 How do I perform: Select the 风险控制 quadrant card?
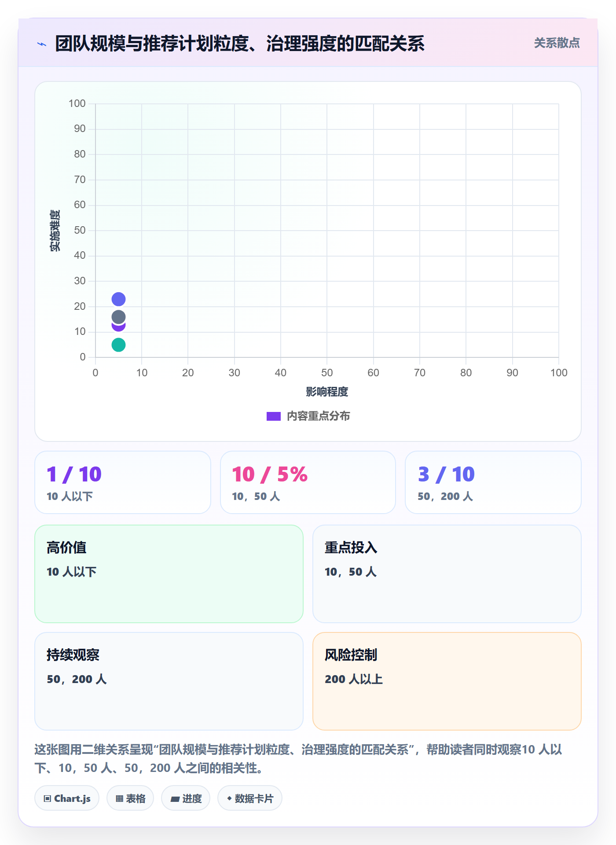[x=447, y=681]
